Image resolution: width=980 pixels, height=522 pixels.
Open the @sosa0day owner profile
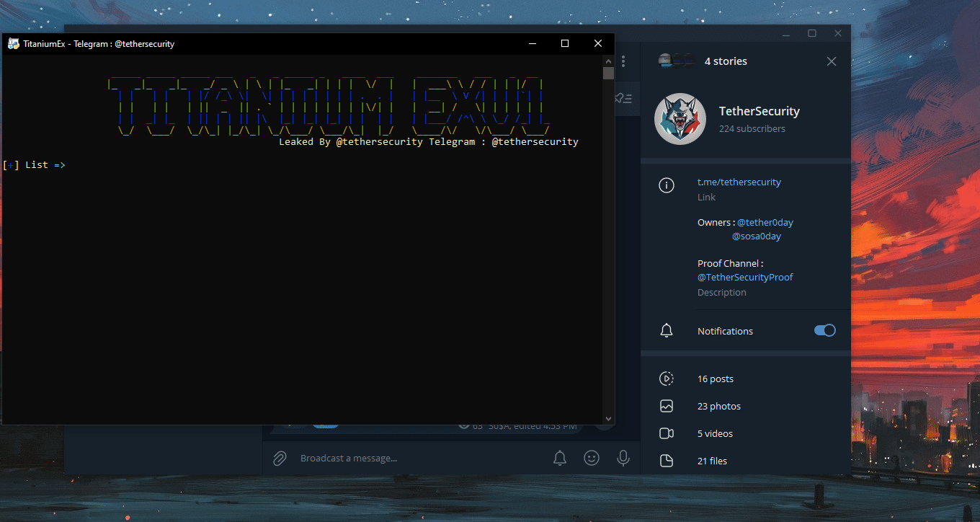coord(756,236)
